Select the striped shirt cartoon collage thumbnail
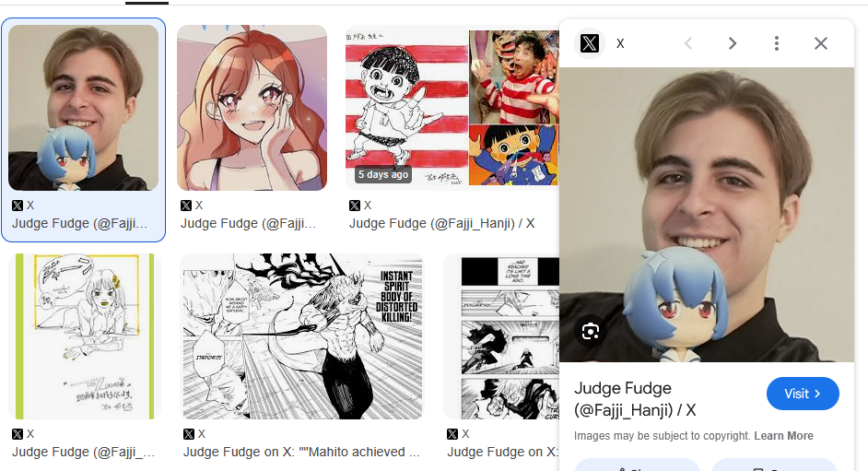 pyautogui.click(x=452, y=105)
